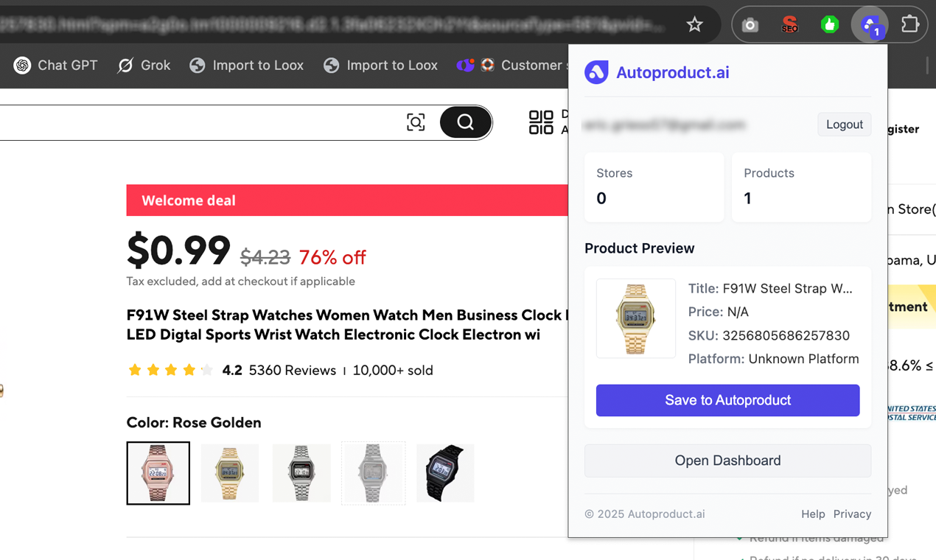Image resolution: width=936 pixels, height=560 pixels.
Task: Select the gold watch color swatch
Action: (230, 473)
